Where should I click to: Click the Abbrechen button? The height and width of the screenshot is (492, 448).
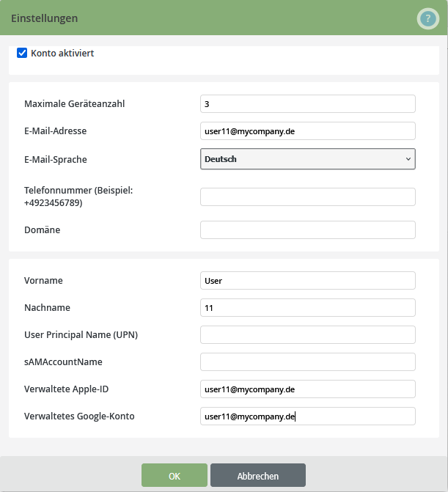click(x=258, y=475)
